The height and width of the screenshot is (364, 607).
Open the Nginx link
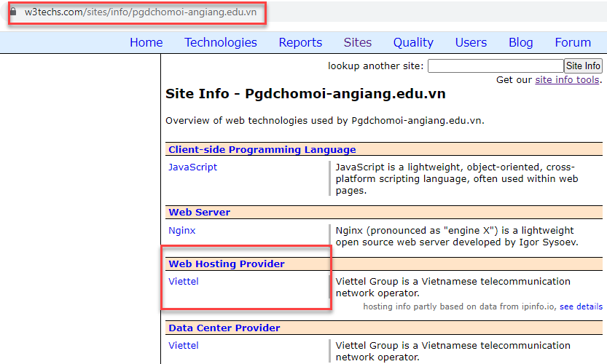pos(182,231)
